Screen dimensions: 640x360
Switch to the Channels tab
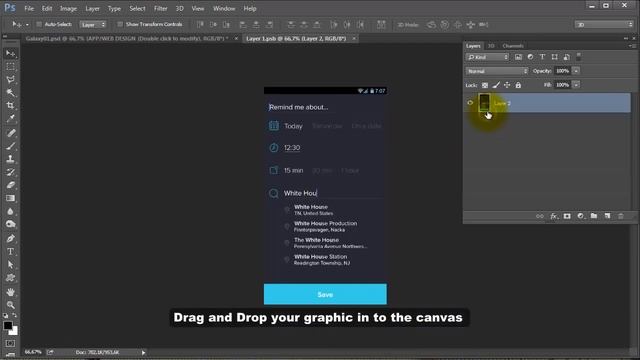coord(513,46)
